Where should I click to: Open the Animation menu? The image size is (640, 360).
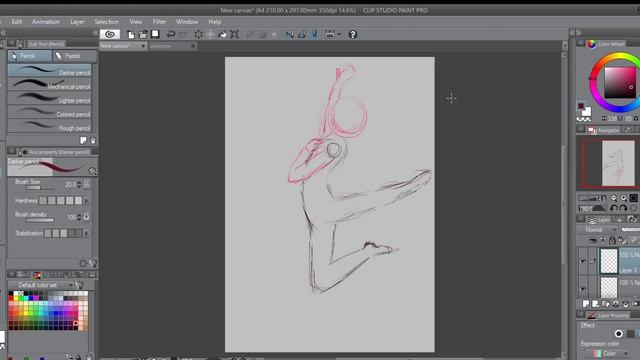[46, 22]
